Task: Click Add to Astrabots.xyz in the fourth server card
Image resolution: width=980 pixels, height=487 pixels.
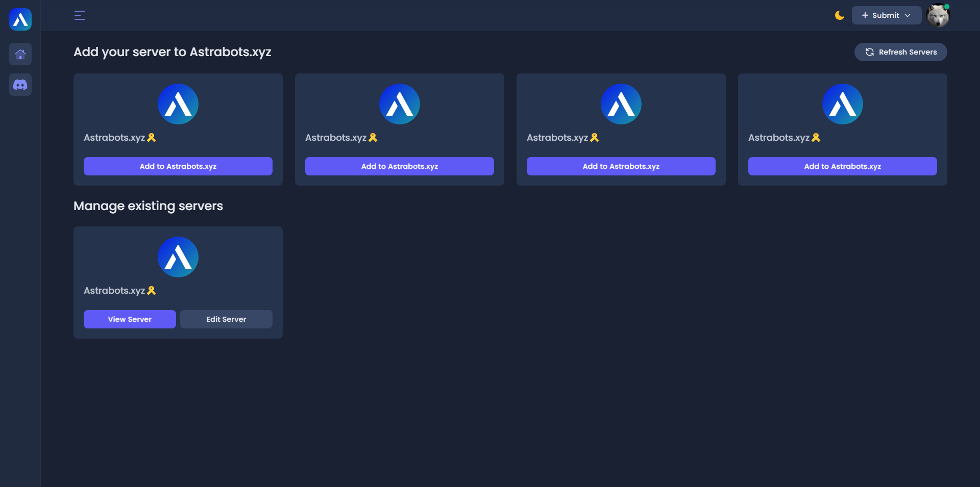Action: tap(843, 166)
